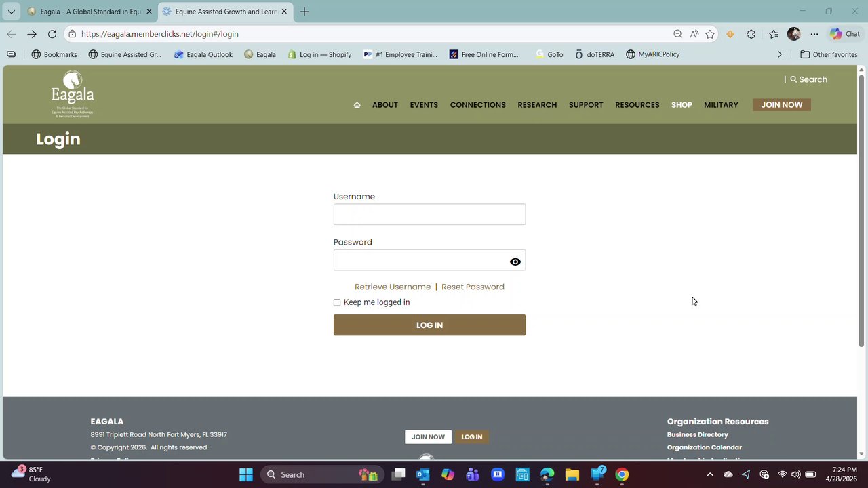The width and height of the screenshot is (868, 488).
Task: Go to the site home icon
Action: click(357, 105)
